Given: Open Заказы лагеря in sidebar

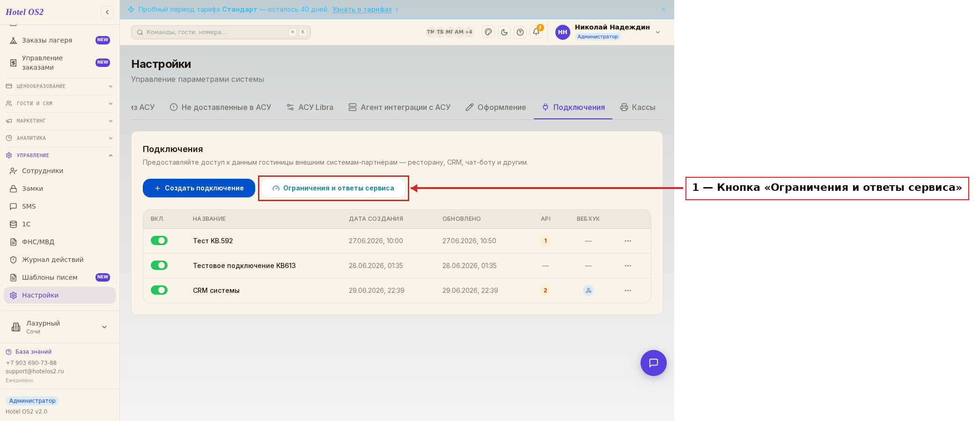Looking at the screenshot, I should pos(59,40).
